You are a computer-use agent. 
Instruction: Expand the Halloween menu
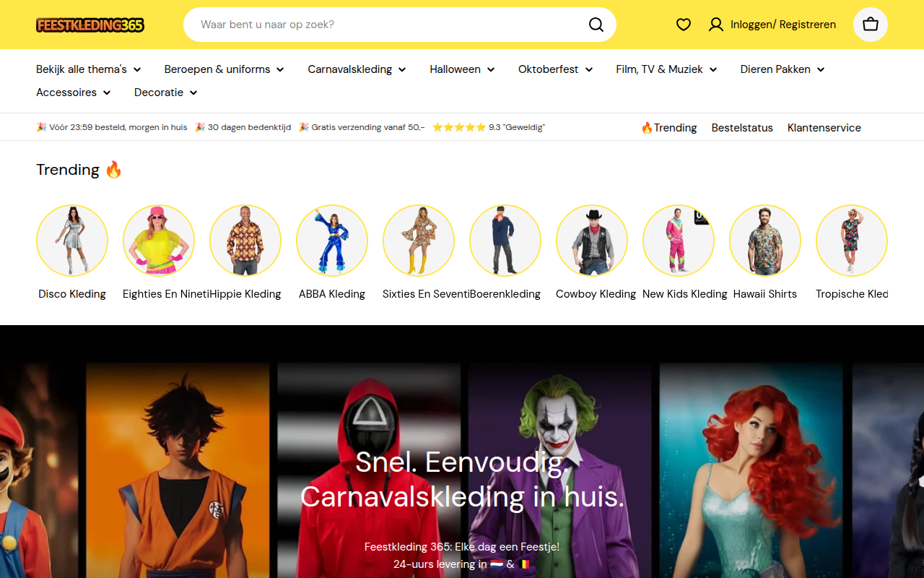(463, 69)
